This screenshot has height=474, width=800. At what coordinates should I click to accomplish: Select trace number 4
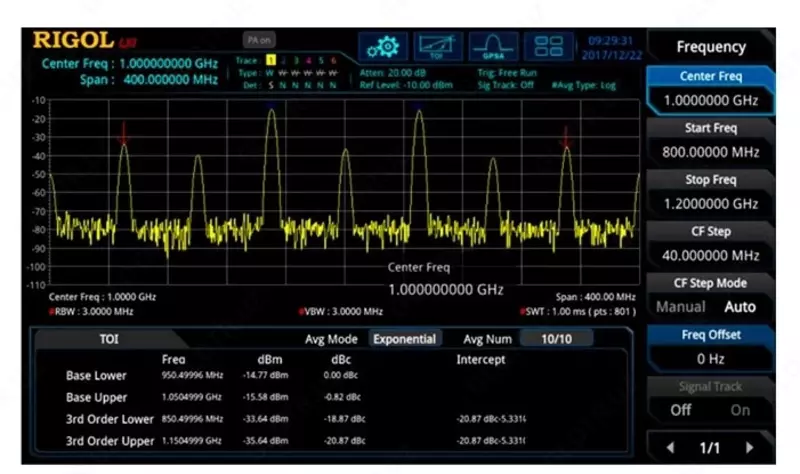click(308, 60)
